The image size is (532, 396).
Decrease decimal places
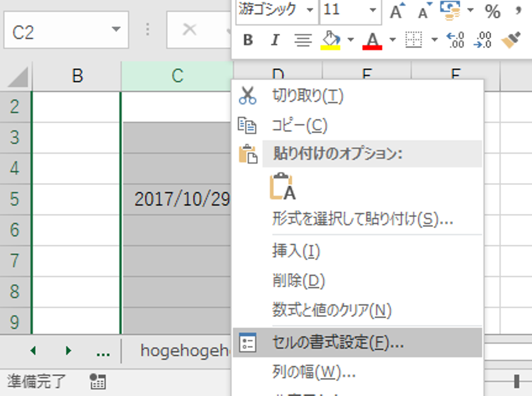[x=483, y=40]
